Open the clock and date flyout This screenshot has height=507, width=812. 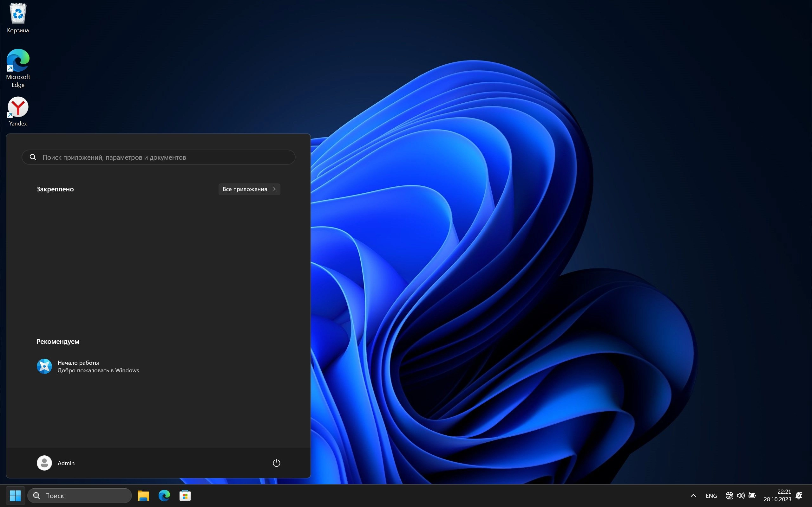pos(777,495)
